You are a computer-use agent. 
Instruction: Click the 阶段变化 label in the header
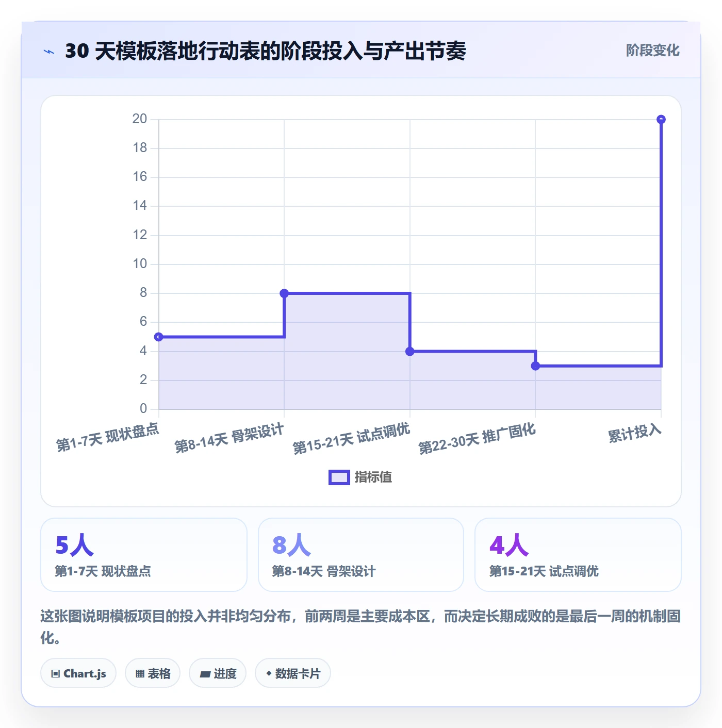click(652, 50)
